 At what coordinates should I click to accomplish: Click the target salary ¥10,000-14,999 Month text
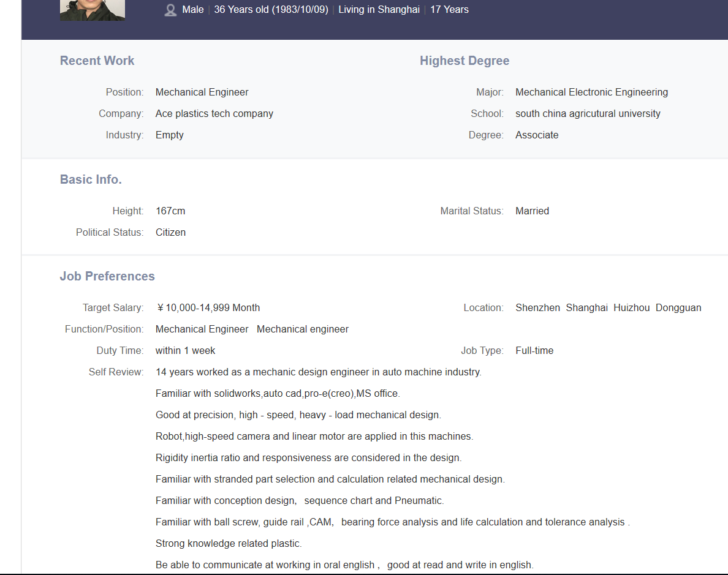[x=208, y=307]
